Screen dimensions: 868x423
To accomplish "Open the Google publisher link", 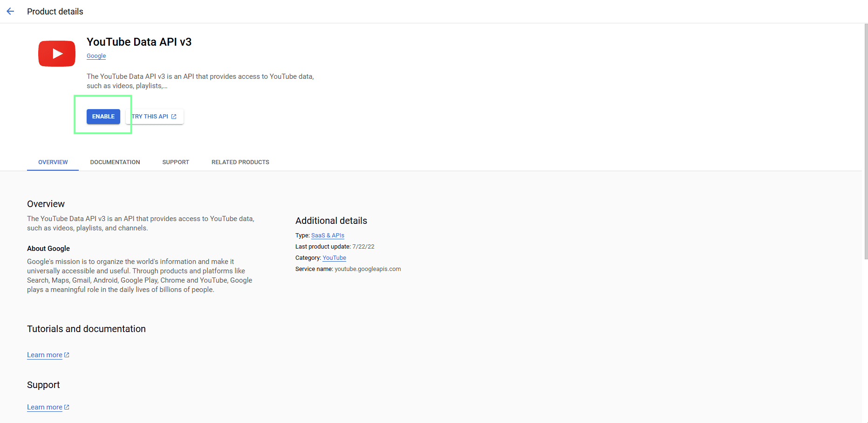I will [96, 56].
